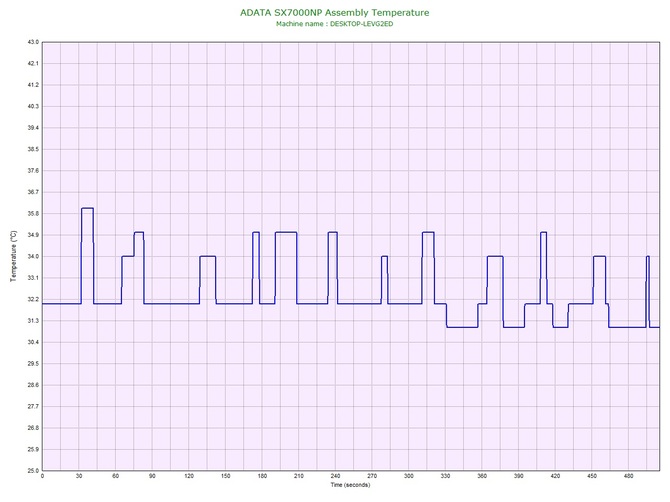Click the 25.9 temperature axis tick label

coord(33,449)
